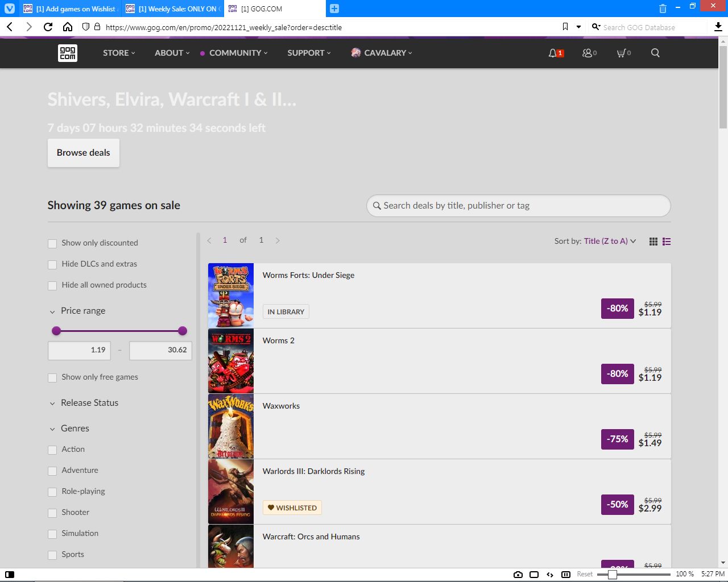Screen dimensions: 728x582
Task: Open the SUPPORT dropdown menu
Action: (309, 53)
